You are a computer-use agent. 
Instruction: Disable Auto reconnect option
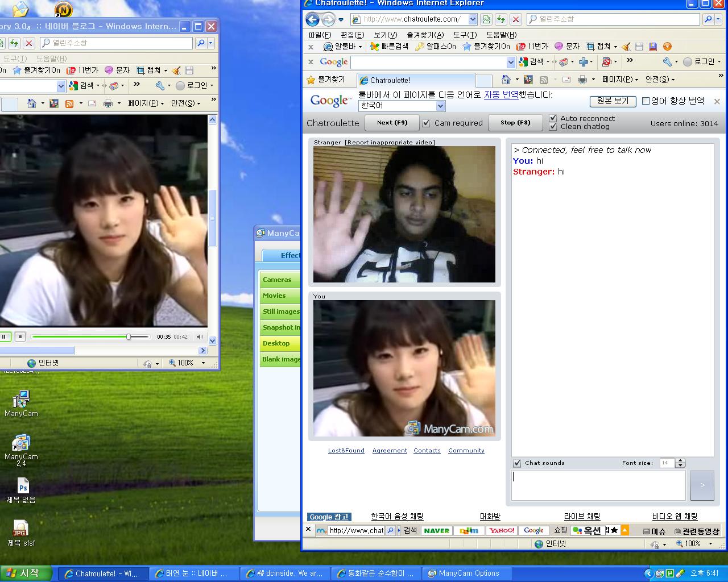[x=553, y=118]
